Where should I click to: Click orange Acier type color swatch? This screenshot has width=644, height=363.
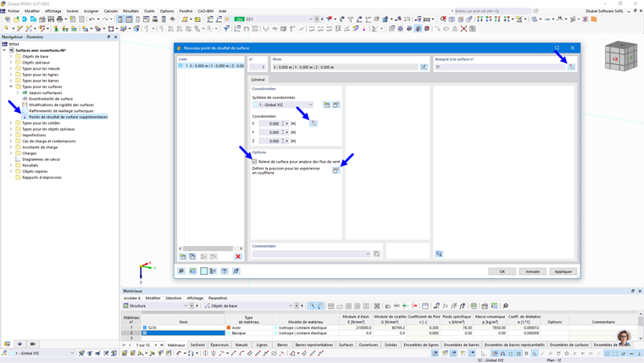click(x=229, y=327)
